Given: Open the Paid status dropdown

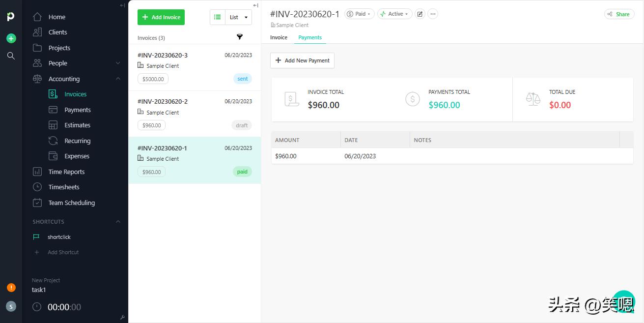Looking at the screenshot, I should [x=360, y=14].
